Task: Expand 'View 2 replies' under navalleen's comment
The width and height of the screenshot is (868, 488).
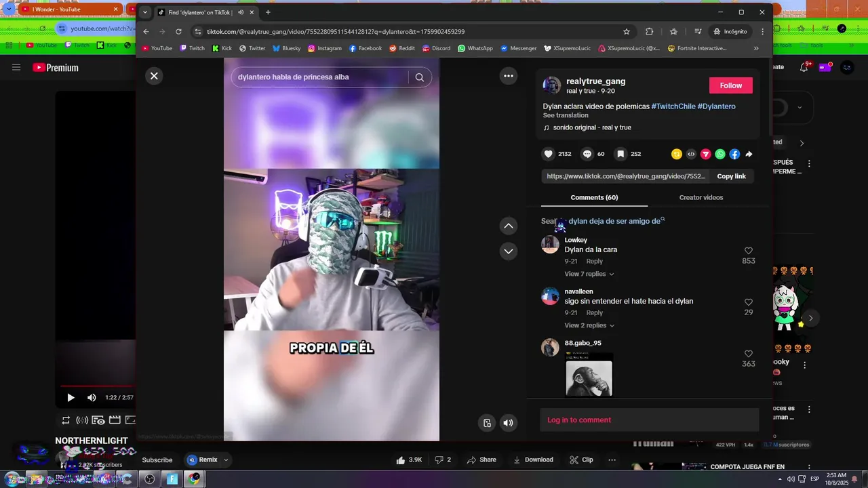Action: [589, 325]
